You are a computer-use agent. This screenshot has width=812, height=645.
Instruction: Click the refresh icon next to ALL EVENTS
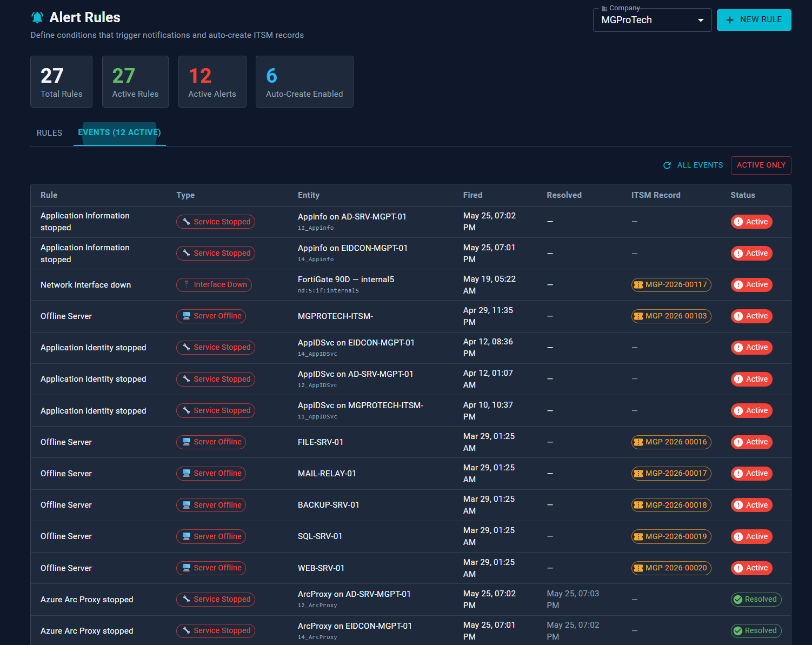[667, 165]
